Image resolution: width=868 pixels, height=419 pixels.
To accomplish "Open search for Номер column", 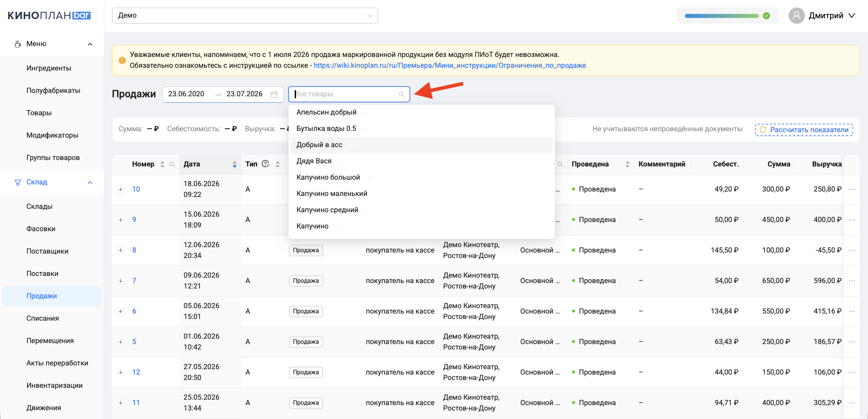I will coord(172,164).
